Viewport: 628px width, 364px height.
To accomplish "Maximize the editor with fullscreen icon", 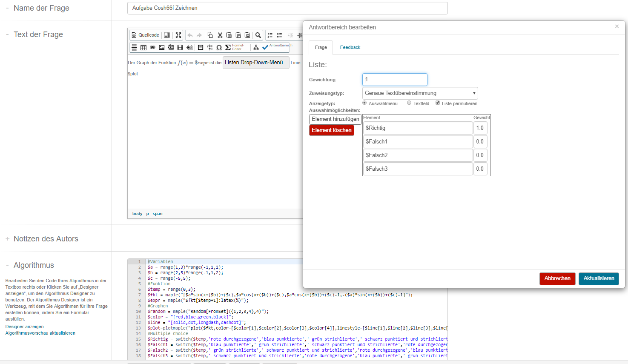I will tap(178, 35).
